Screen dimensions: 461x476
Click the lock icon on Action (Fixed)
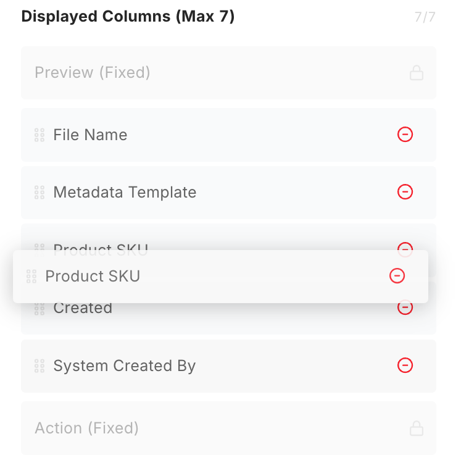coord(417,428)
